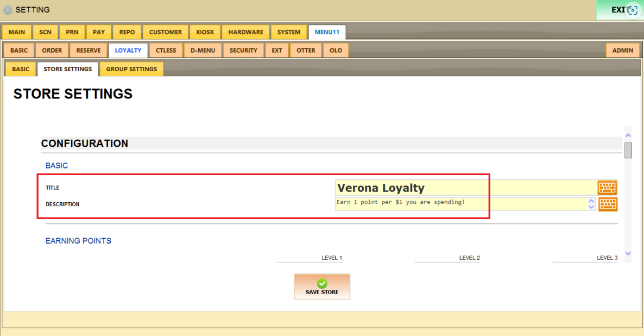Click the Level 3 column label
The width and height of the screenshot is (644, 336).
tap(607, 258)
